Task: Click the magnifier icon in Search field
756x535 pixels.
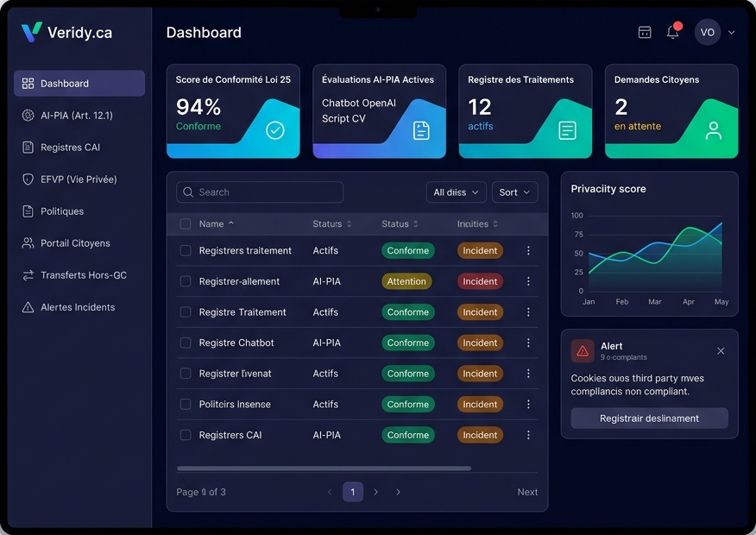Action: [x=188, y=192]
